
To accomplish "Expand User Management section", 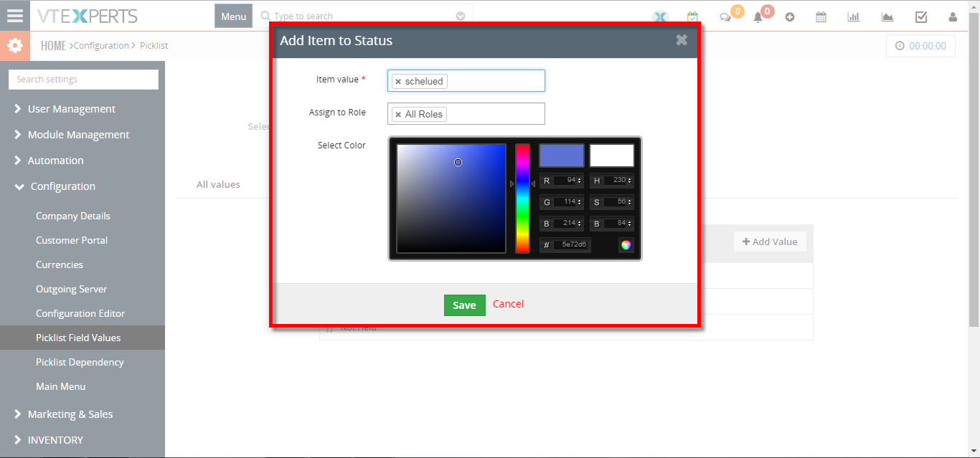I will point(72,109).
